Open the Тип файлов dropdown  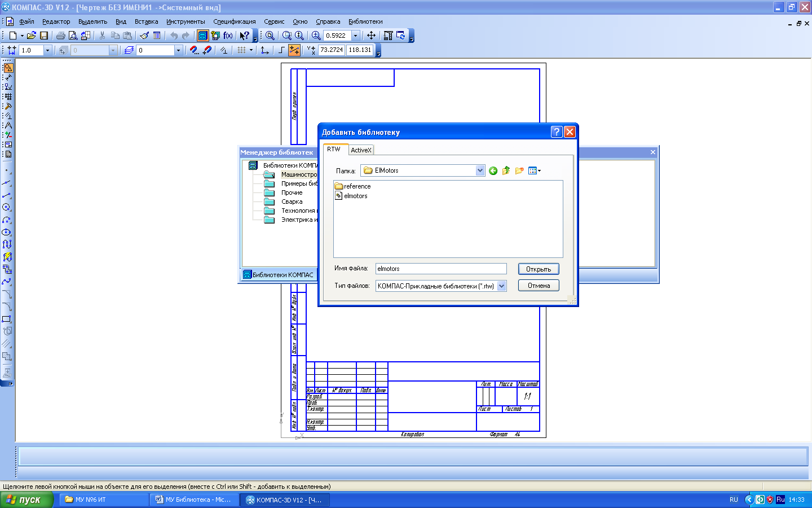click(502, 286)
